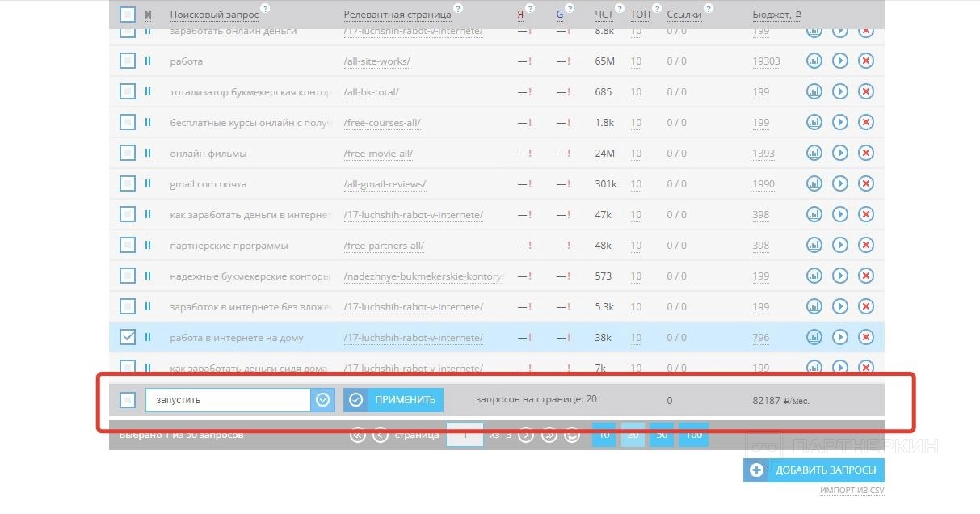
Task: Click the 'Бюджет, ₽' column header
Action: [x=776, y=15]
